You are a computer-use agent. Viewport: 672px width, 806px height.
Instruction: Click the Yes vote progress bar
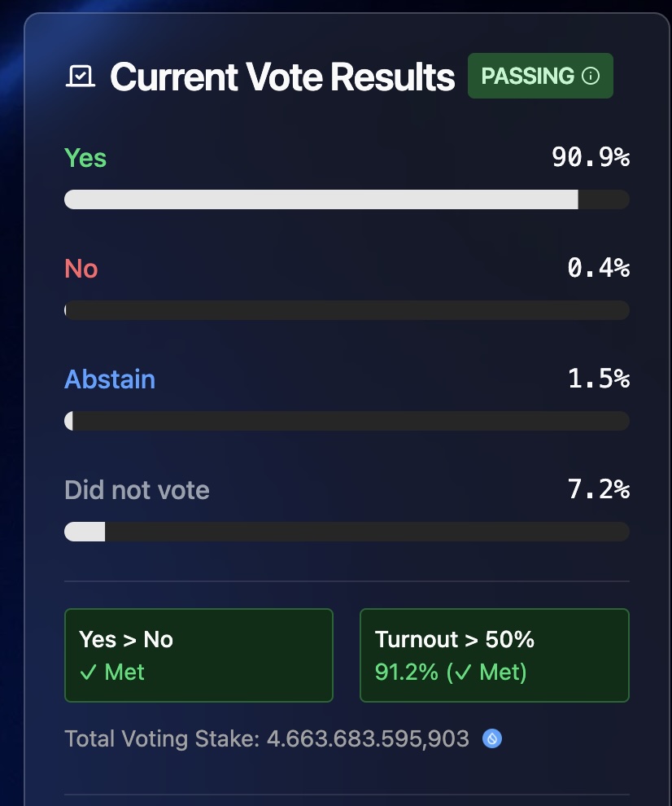[347, 199]
